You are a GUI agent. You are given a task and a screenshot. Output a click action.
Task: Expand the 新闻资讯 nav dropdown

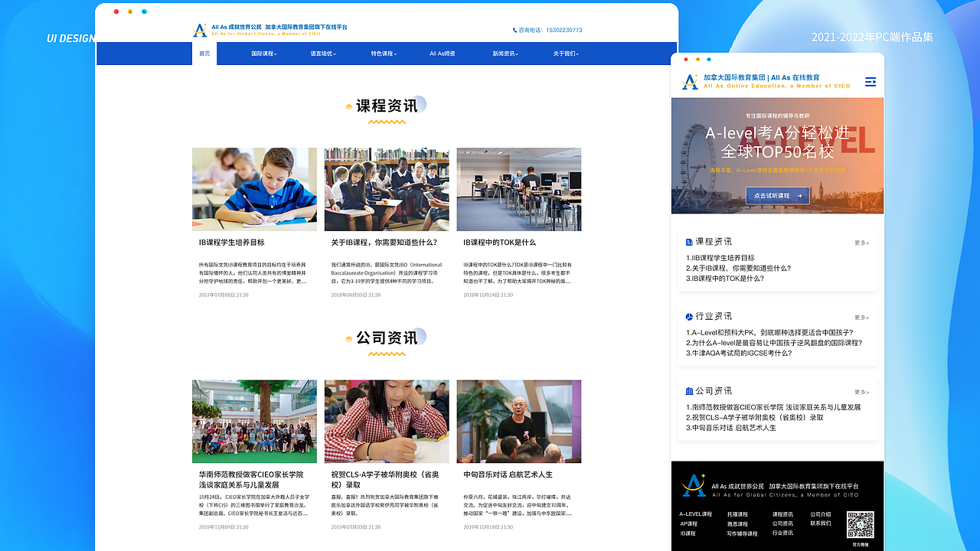(505, 54)
